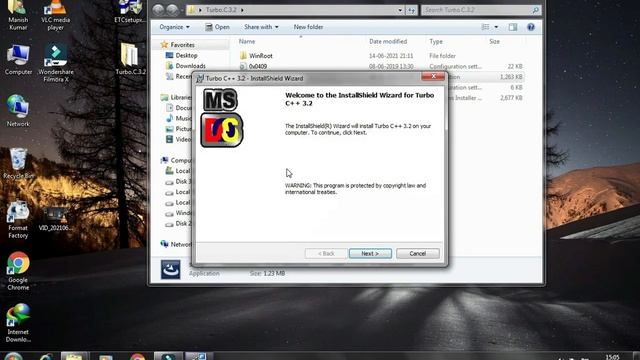
Task: Sort files by Type column
Action: coord(436,42)
